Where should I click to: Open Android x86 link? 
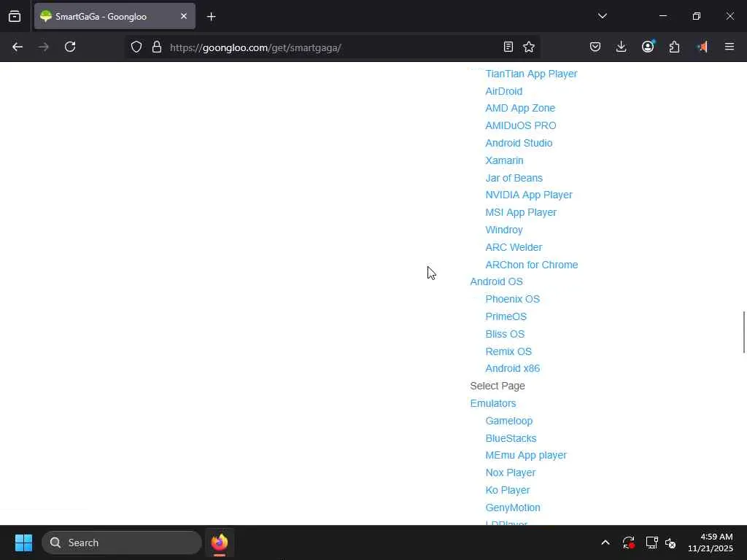click(513, 368)
